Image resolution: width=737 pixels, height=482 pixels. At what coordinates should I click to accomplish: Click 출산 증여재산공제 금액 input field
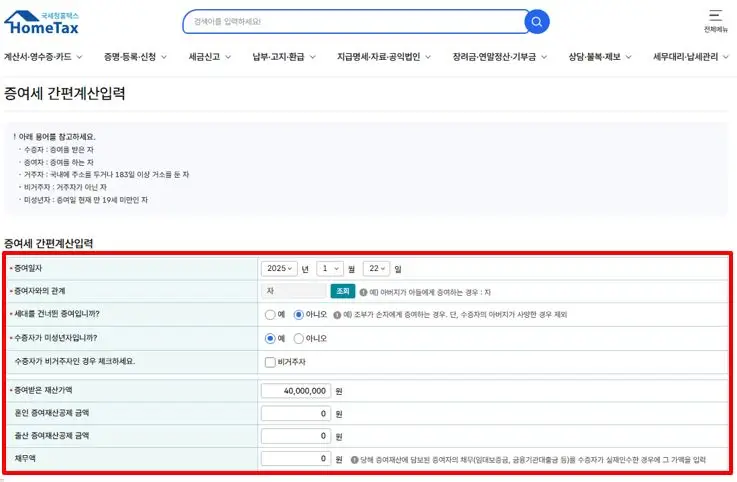pyautogui.click(x=296, y=436)
